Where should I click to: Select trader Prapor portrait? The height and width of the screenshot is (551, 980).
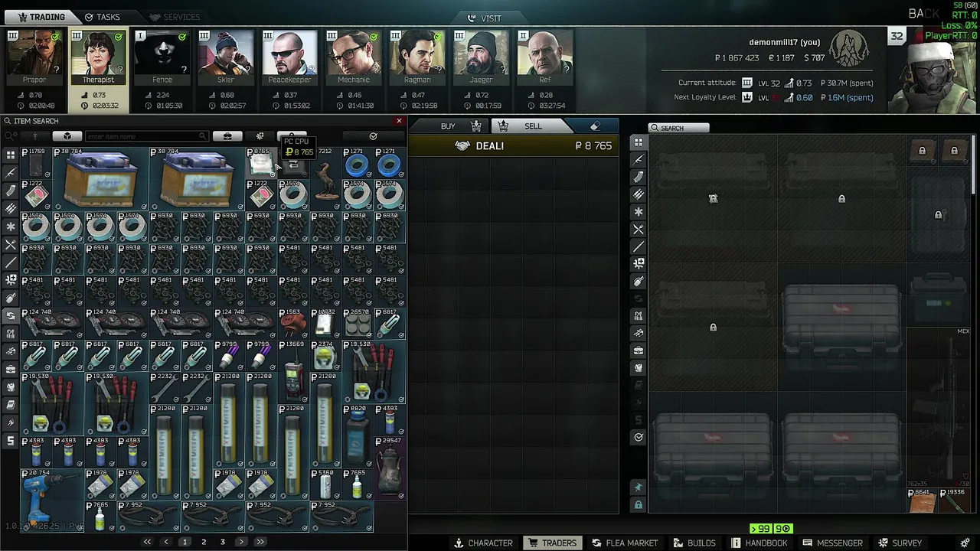[x=34, y=57]
